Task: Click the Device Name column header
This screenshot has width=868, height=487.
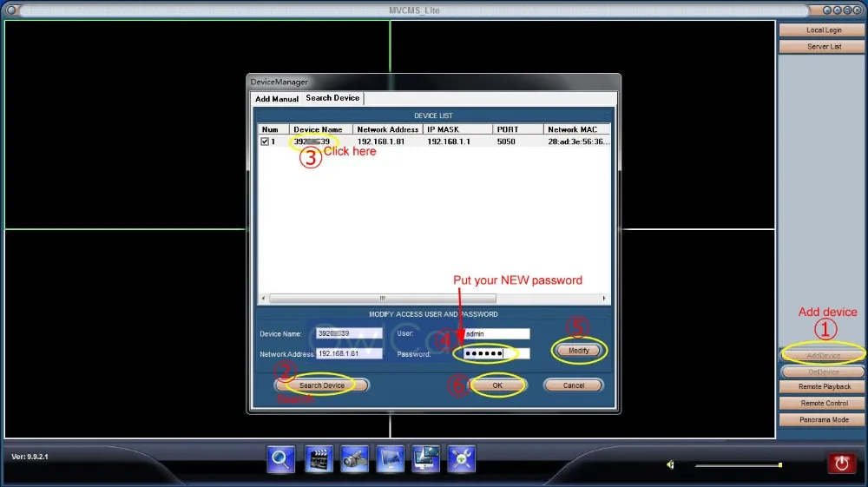Action: point(320,129)
